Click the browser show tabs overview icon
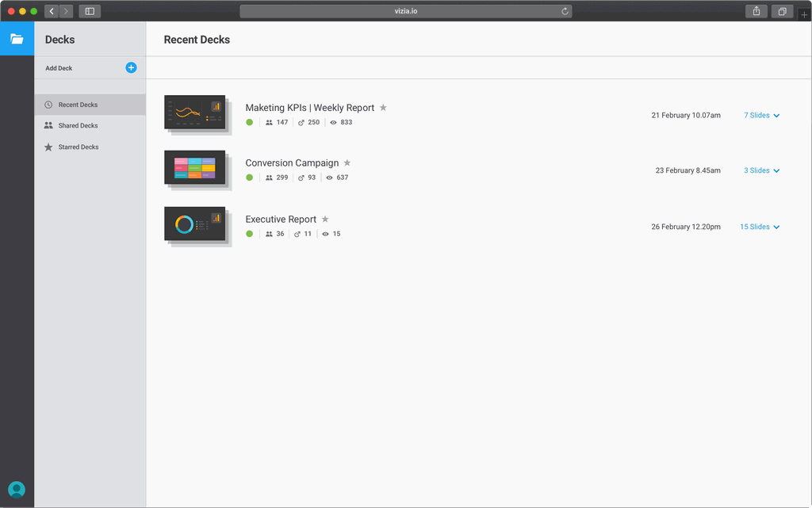Screen dimensions: 812x508 [782, 11]
